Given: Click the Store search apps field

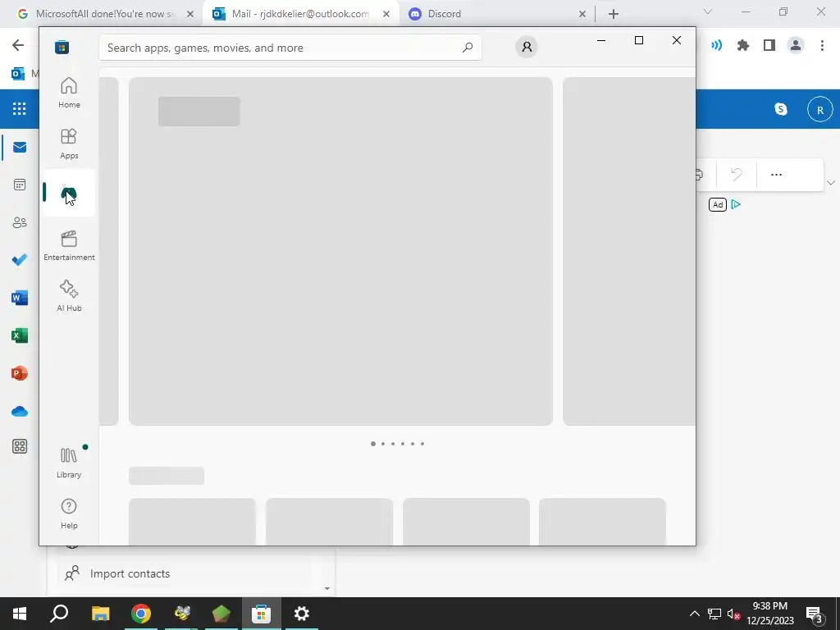Looking at the screenshot, I should (290, 47).
